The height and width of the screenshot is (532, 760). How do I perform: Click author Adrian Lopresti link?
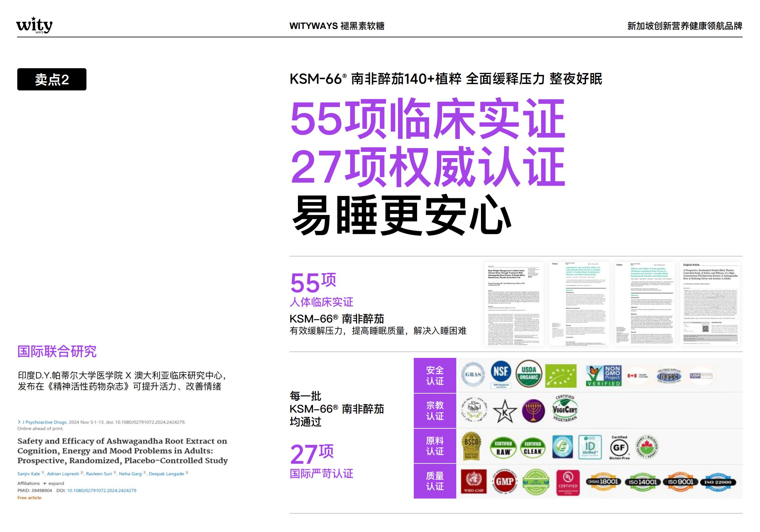coord(63,474)
